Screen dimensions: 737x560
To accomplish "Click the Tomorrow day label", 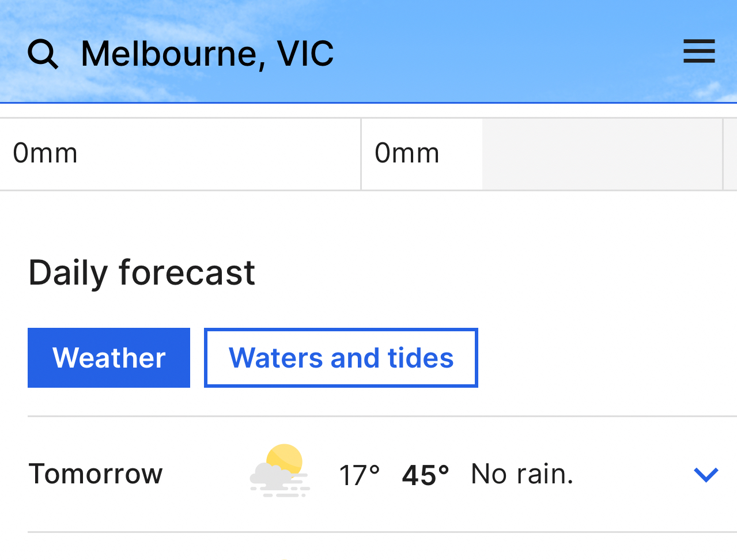I will coord(96,474).
